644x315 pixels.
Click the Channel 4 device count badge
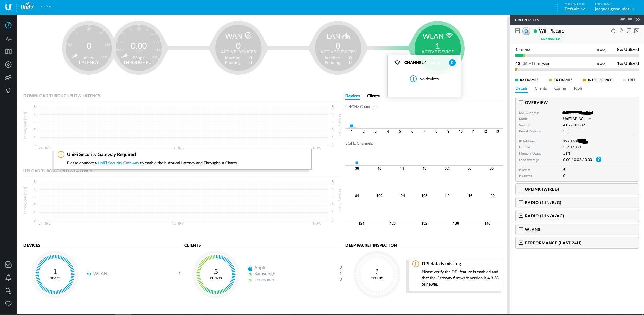452,63
